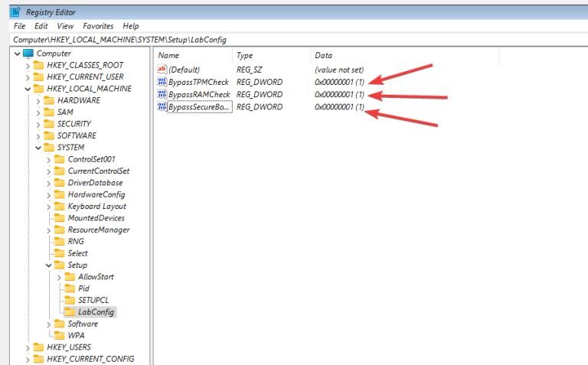Click the string icon beside (Default) value
The image size is (588, 365).
(162, 70)
